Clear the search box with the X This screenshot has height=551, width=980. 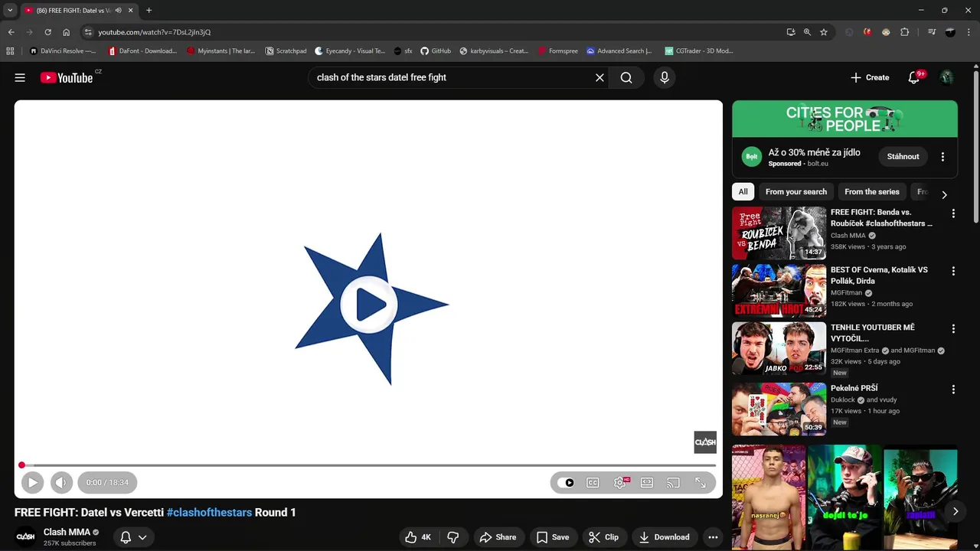tap(599, 77)
